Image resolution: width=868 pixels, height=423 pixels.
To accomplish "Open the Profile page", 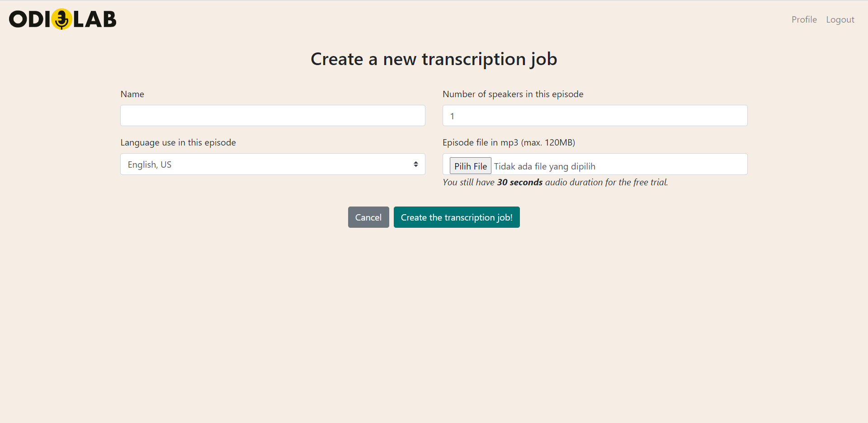I will [804, 19].
